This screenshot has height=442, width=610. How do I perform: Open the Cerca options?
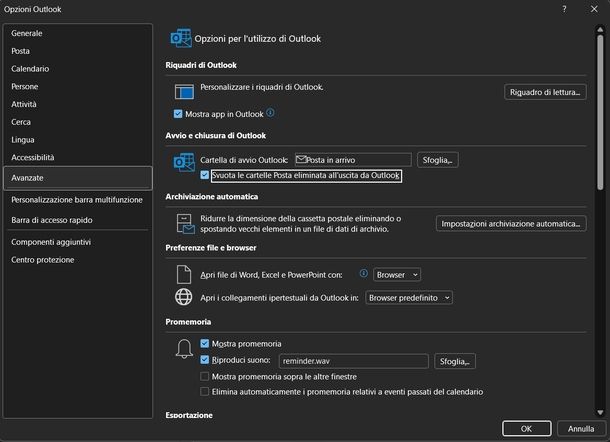77,122
